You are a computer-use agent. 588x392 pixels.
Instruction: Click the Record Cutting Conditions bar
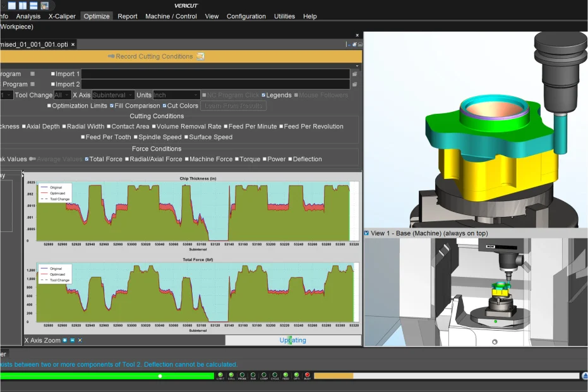click(181, 56)
